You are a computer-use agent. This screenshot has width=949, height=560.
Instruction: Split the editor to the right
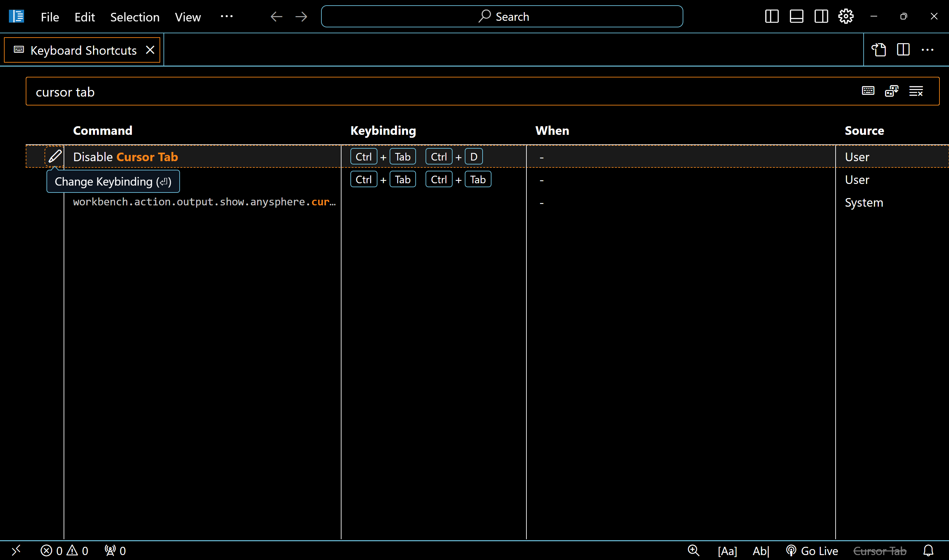pyautogui.click(x=903, y=50)
